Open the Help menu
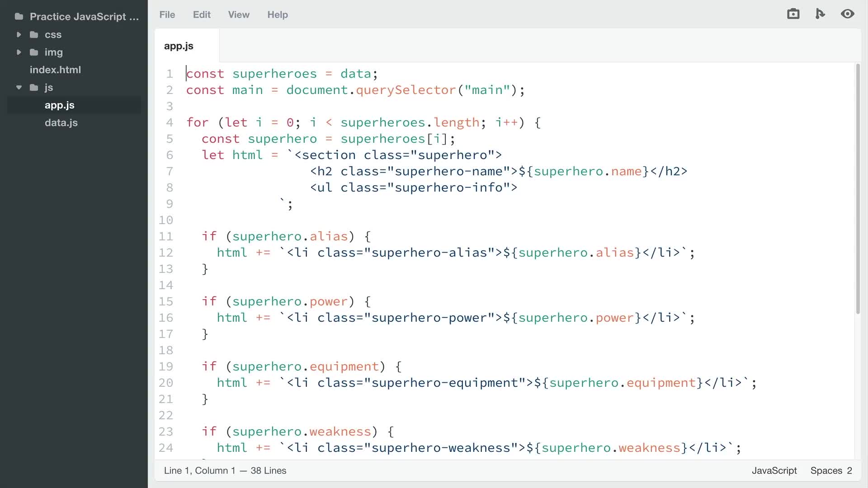868x488 pixels. click(278, 14)
